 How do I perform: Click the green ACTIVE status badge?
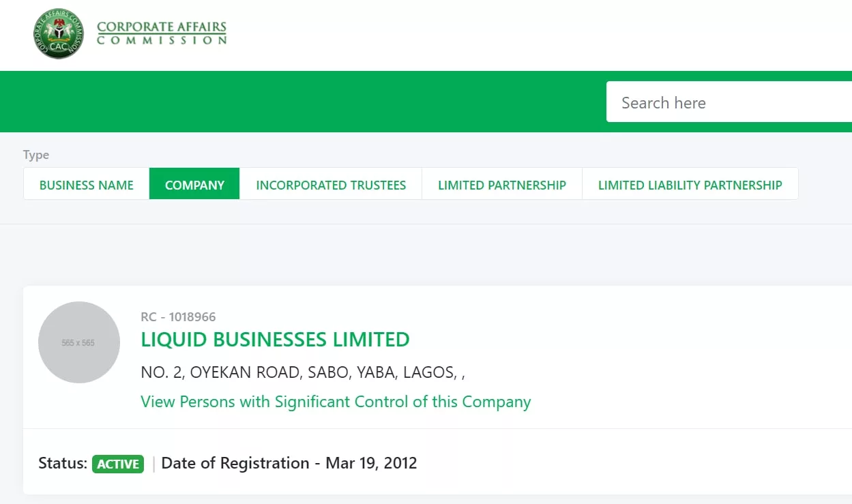[x=118, y=464]
